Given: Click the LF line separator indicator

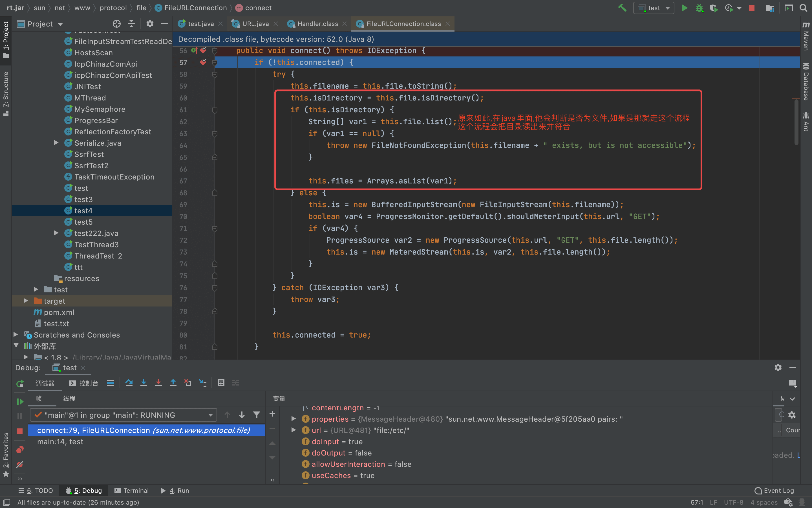Looking at the screenshot, I should point(713,502).
